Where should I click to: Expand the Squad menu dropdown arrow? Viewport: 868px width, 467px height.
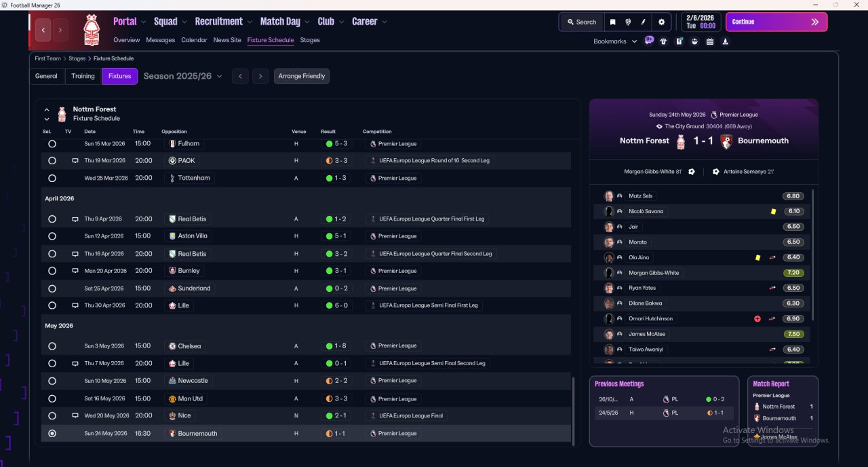point(184,22)
